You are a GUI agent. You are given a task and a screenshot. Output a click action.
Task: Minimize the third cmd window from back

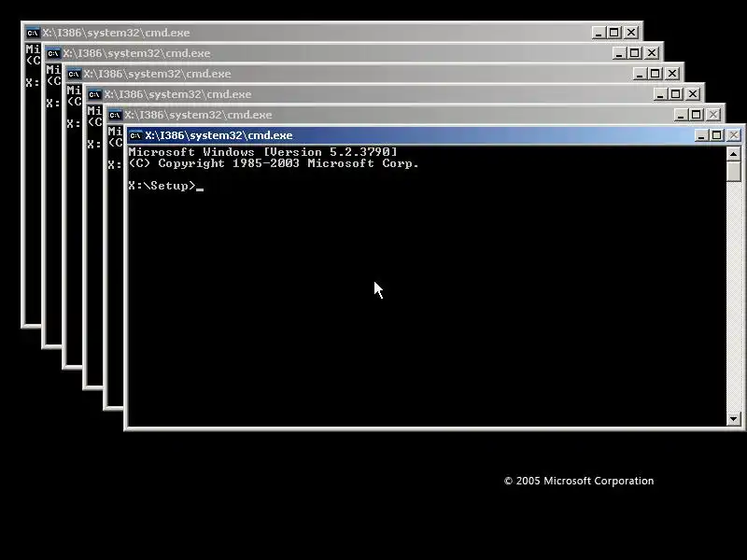pos(640,74)
